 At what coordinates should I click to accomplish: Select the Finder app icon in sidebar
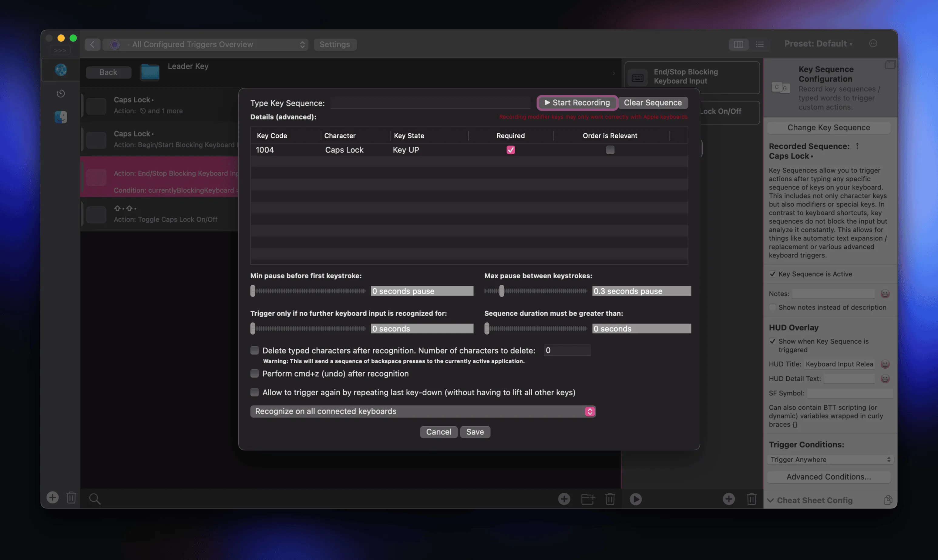(61, 117)
